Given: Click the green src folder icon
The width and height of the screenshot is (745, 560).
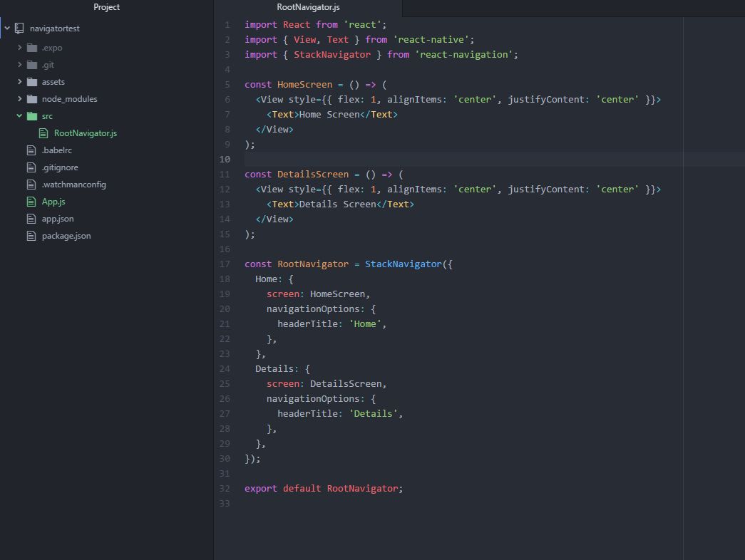Looking at the screenshot, I should click(x=32, y=116).
